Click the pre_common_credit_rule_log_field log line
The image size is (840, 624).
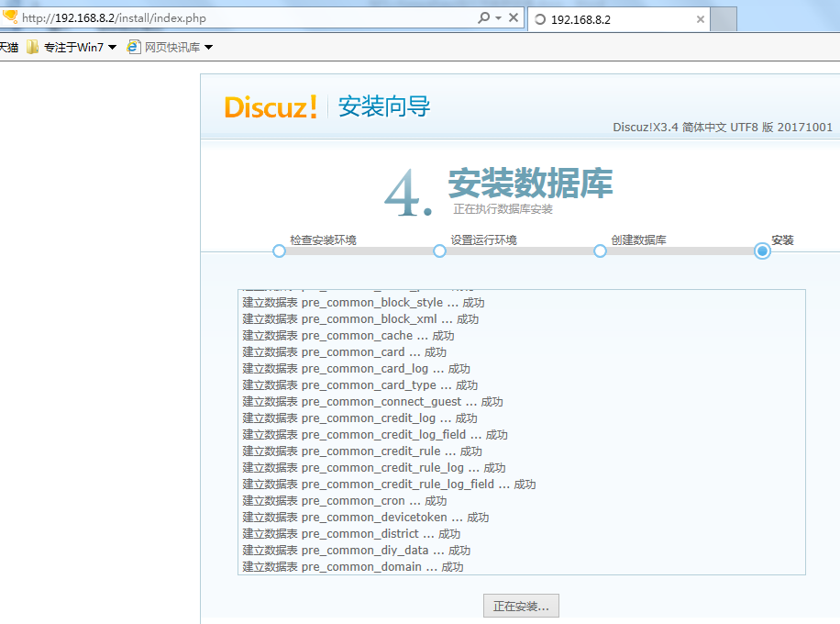pyautogui.click(x=389, y=485)
